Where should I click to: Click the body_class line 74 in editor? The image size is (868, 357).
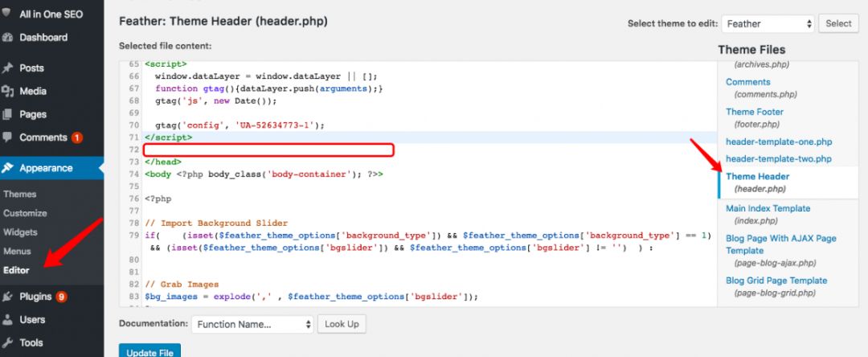(264, 174)
